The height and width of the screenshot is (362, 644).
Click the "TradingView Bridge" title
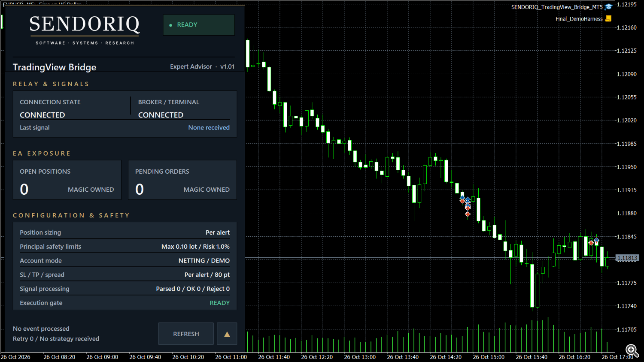[55, 67]
